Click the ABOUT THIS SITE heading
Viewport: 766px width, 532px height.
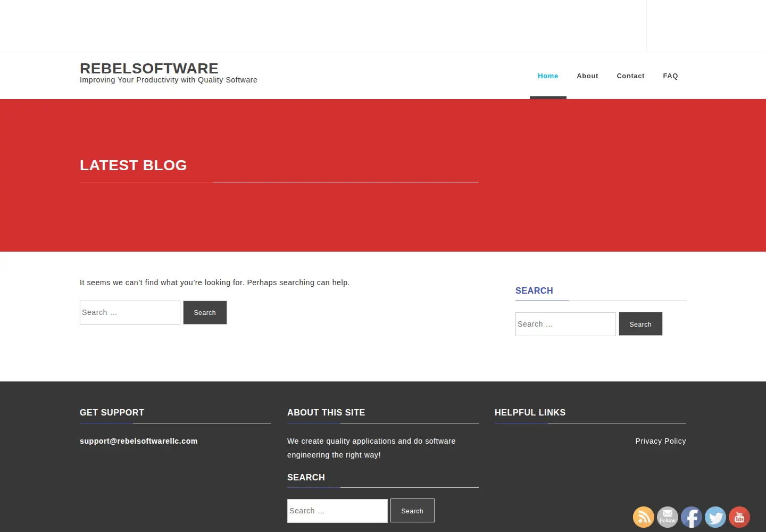click(326, 412)
